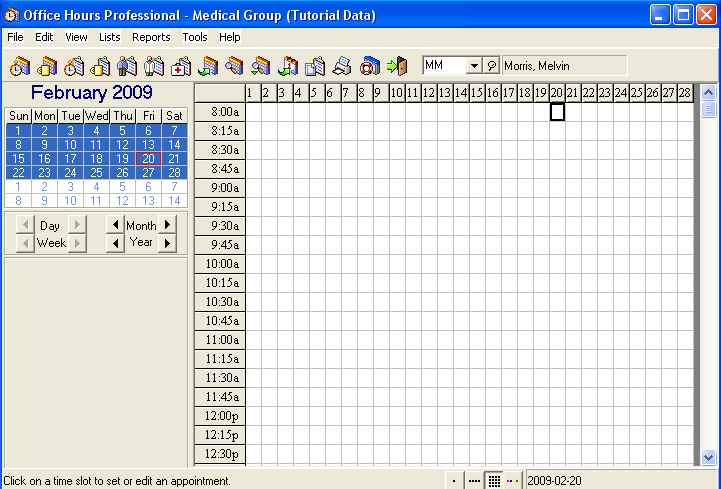Go to next month with right arrow

[x=167, y=224]
